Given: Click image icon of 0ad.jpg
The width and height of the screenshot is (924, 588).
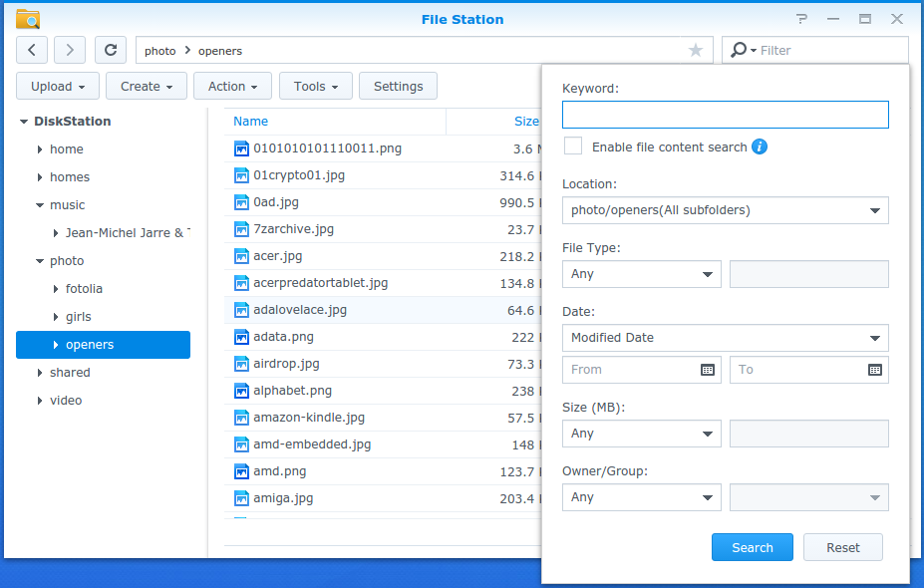Looking at the screenshot, I should (x=241, y=202).
